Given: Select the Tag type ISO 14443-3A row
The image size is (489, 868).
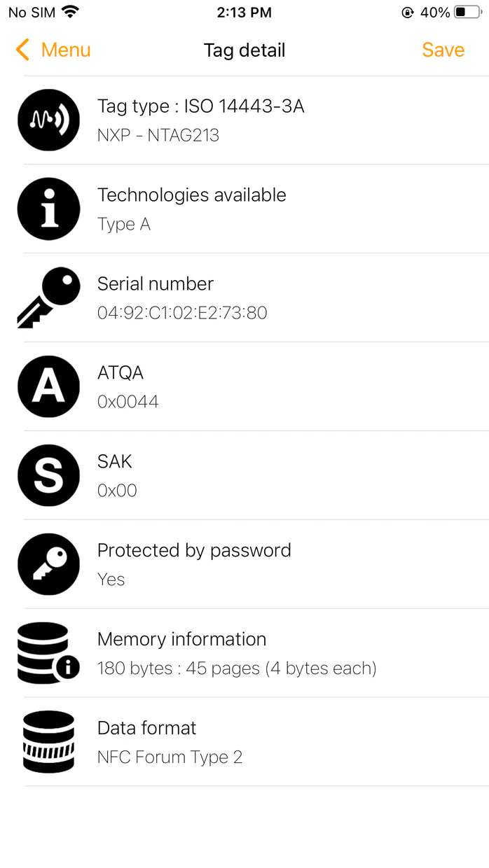Looking at the screenshot, I should [200, 106].
